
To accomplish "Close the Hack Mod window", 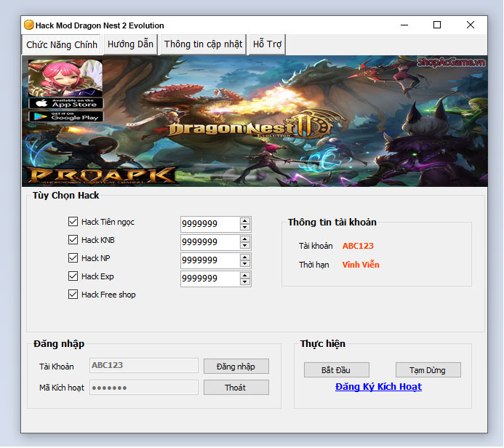I will (471, 25).
